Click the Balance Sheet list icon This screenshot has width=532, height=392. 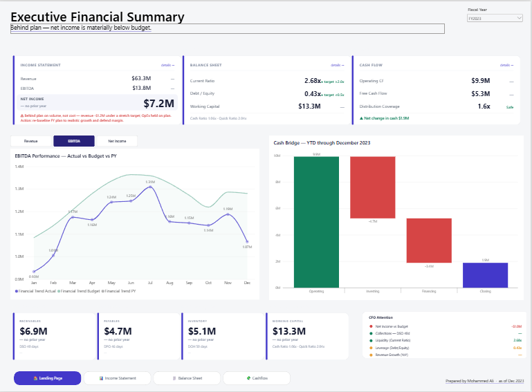coord(174,378)
